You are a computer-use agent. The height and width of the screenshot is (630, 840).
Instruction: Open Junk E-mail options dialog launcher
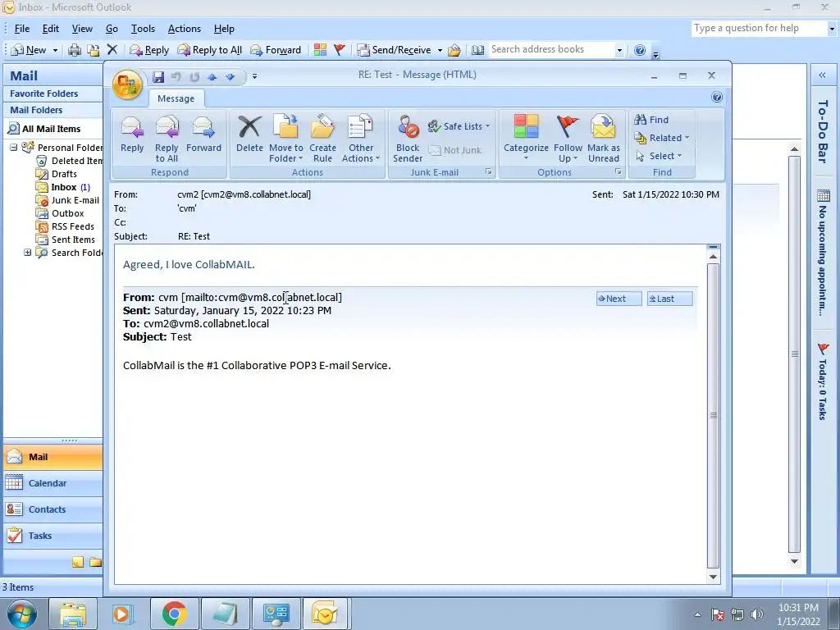coord(489,172)
